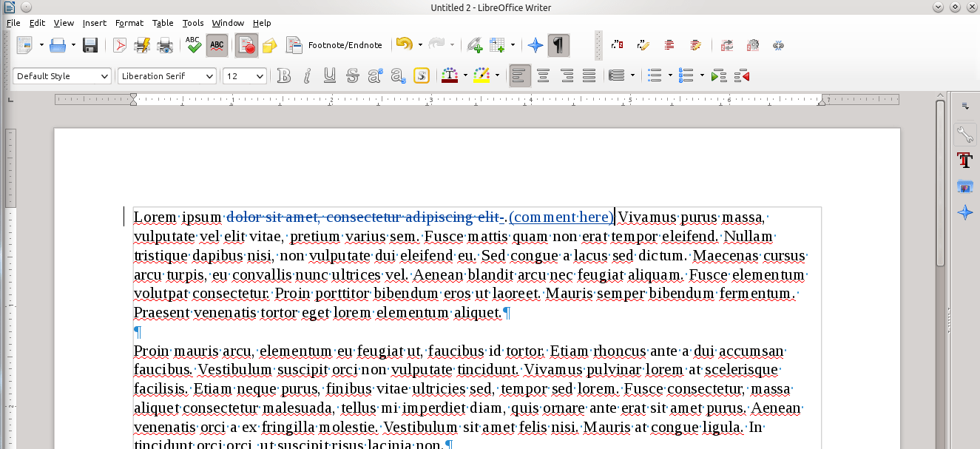Expand numbering style dropdown arrow
Image resolution: width=980 pixels, height=449 pixels.
[701, 75]
